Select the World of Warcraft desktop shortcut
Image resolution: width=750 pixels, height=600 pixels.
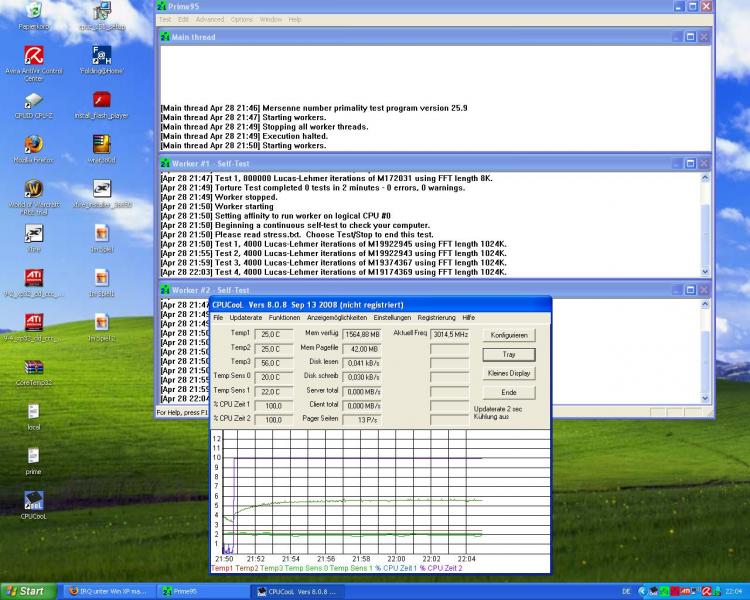point(33,189)
